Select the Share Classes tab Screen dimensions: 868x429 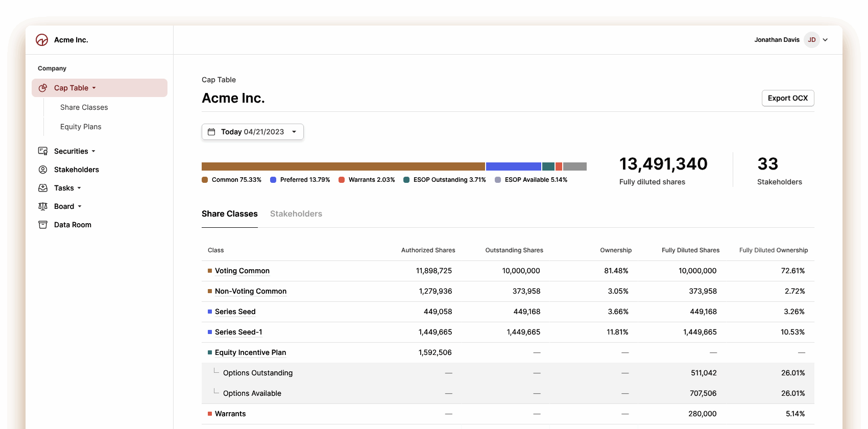pos(230,213)
